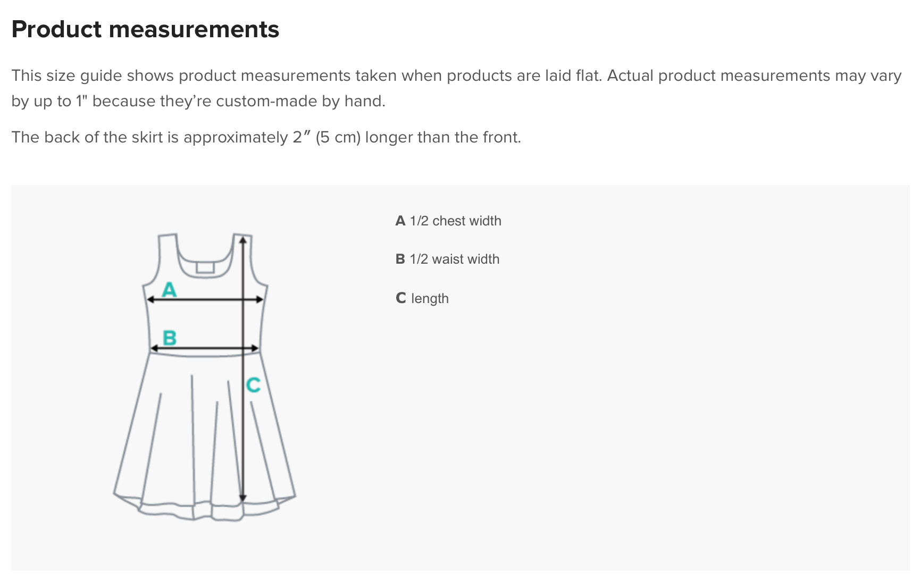The image size is (920, 588).
Task: Click the "Product measurements" heading
Action: click(x=145, y=29)
